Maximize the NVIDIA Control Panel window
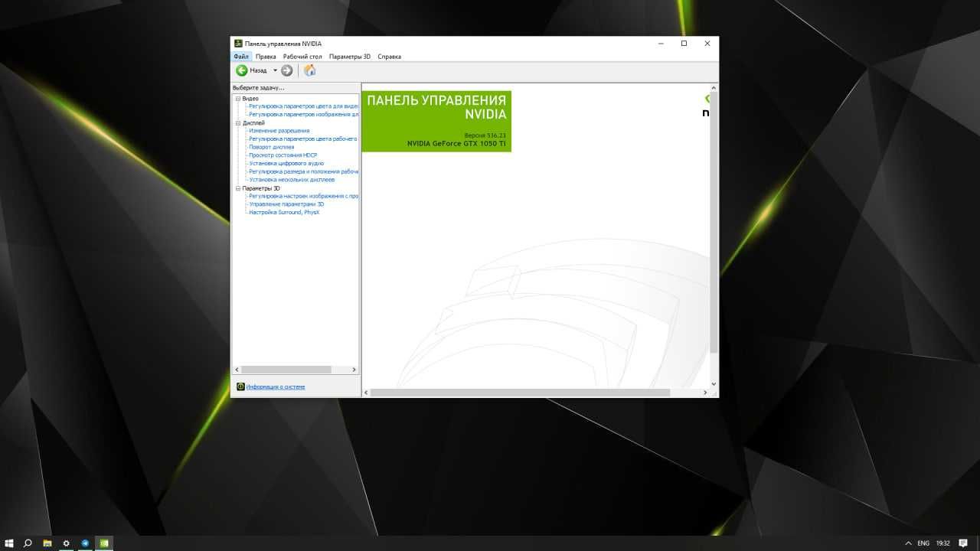This screenshot has width=980, height=551. tap(684, 44)
